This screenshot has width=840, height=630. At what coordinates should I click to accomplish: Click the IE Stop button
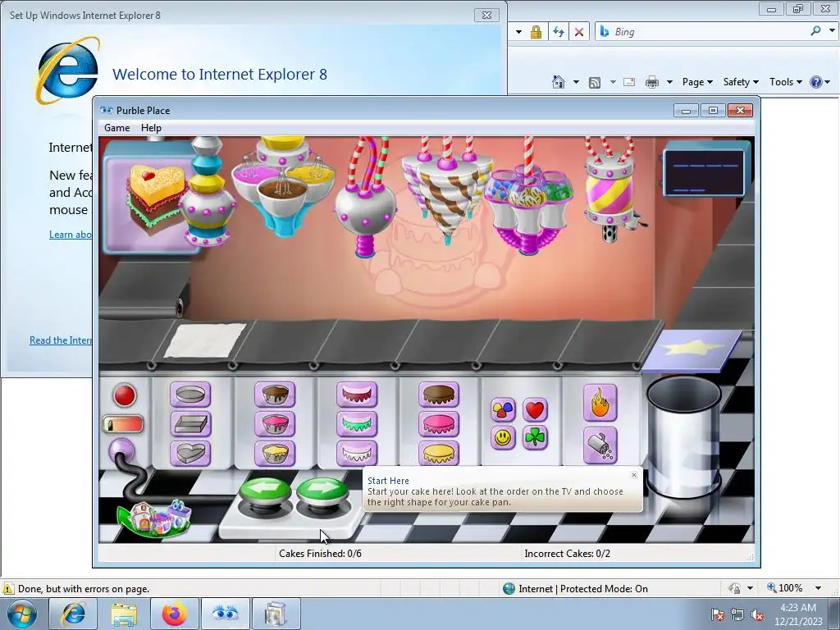(x=579, y=32)
